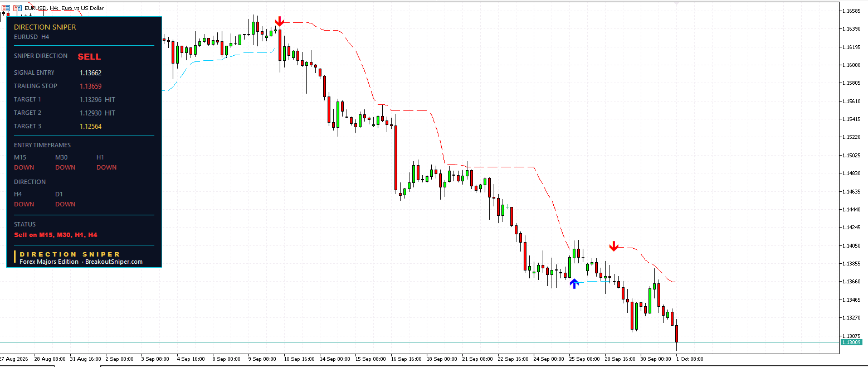Click the DOWN status under H4
This screenshot has height=367, width=868.
[24, 204]
